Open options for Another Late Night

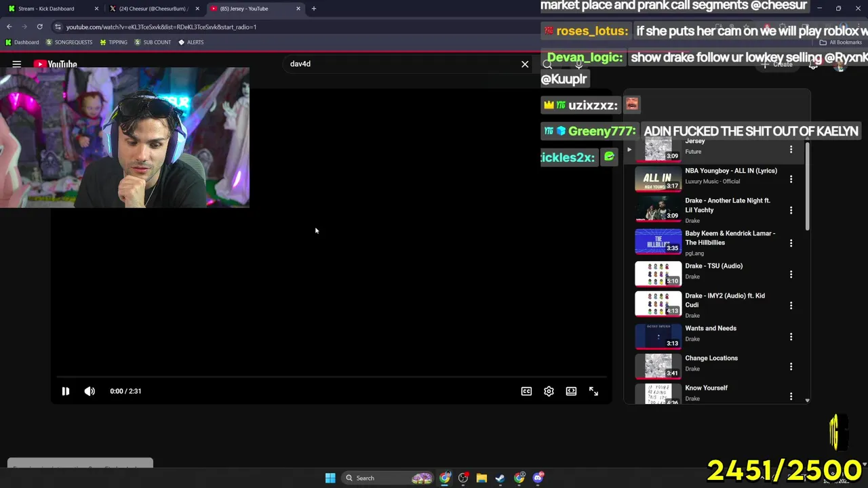[x=791, y=210]
